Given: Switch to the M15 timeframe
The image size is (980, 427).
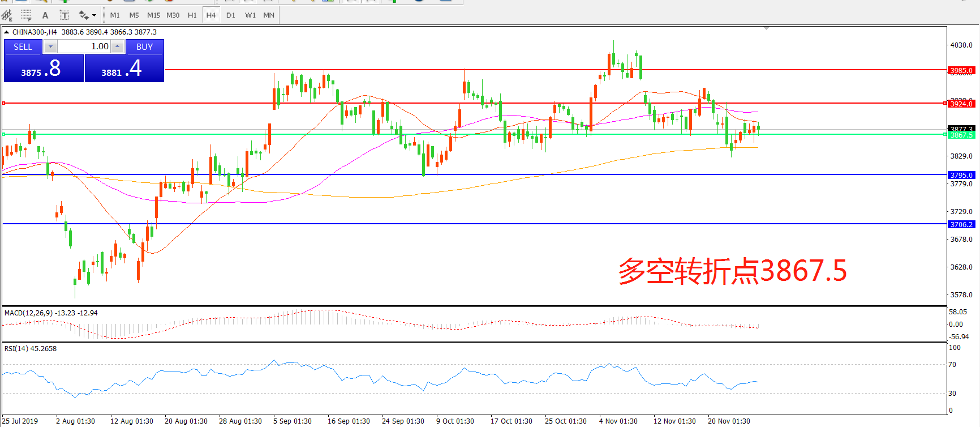Looking at the screenshot, I should (x=153, y=15).
